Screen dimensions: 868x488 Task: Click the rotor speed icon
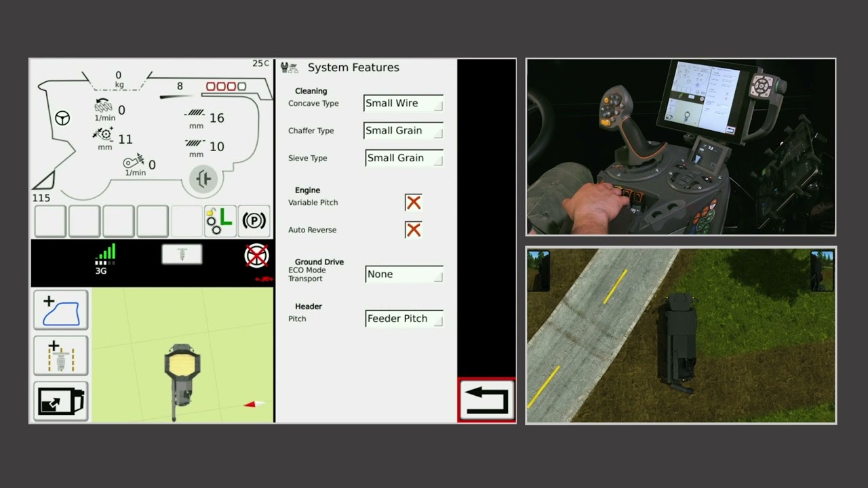click(x=104, y=106)
